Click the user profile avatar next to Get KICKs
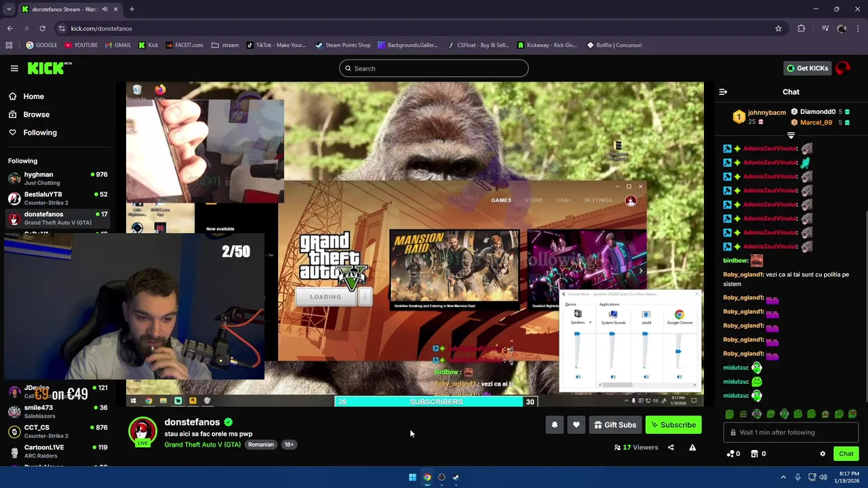Screen dimensions: 868x488 coord(843,68)
